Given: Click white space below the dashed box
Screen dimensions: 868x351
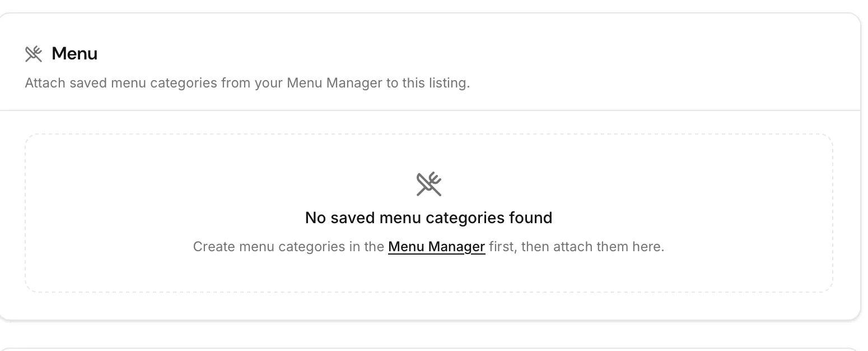Looking at the screenshot, I should pyautogui.click(x=429, y=306).
